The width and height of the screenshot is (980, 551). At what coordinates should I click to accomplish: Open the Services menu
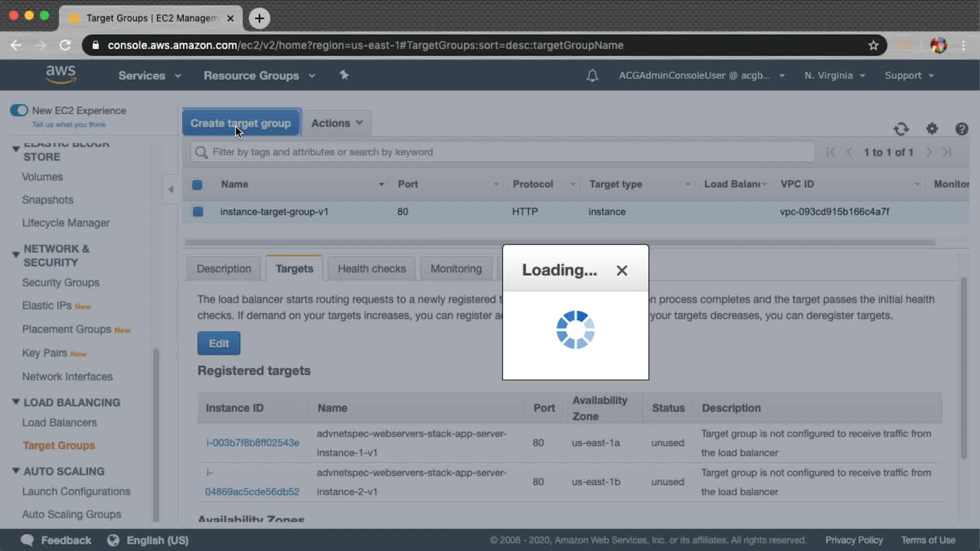click(x=149, y=76)
